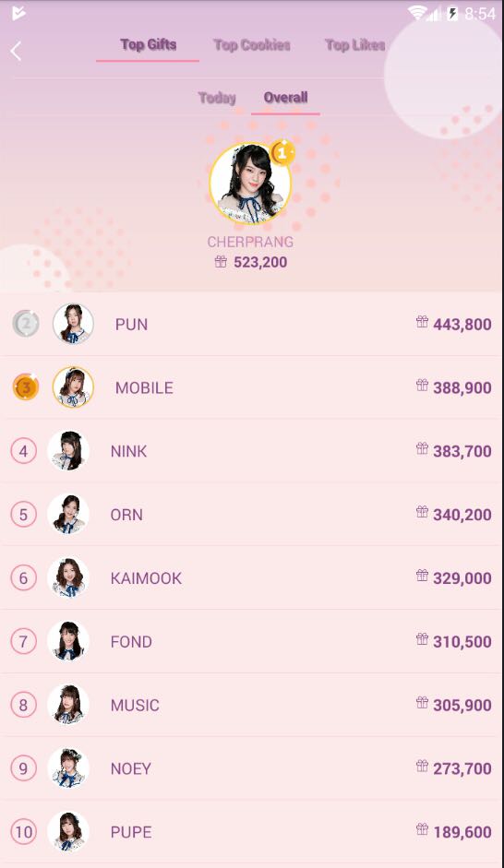Click the rank 4 circle badge
Screen dimensions: 504x868
(x=23, y=451)
